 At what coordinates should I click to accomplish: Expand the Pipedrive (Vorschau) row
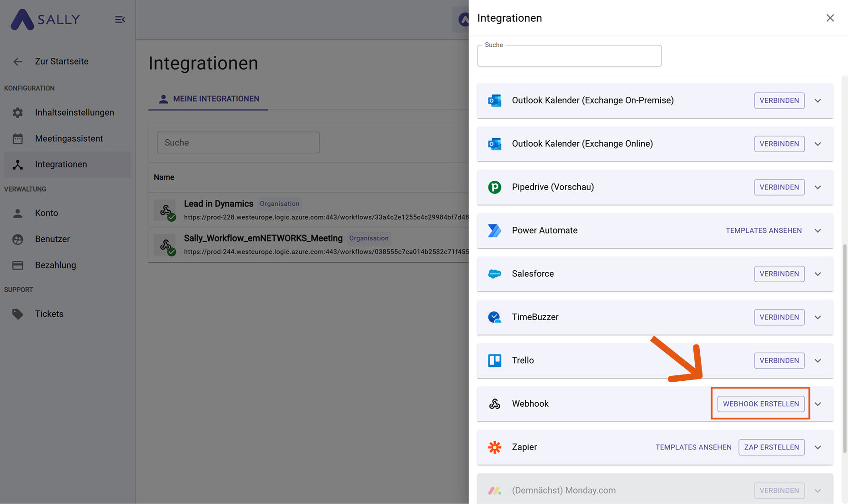tap(818, 187)
